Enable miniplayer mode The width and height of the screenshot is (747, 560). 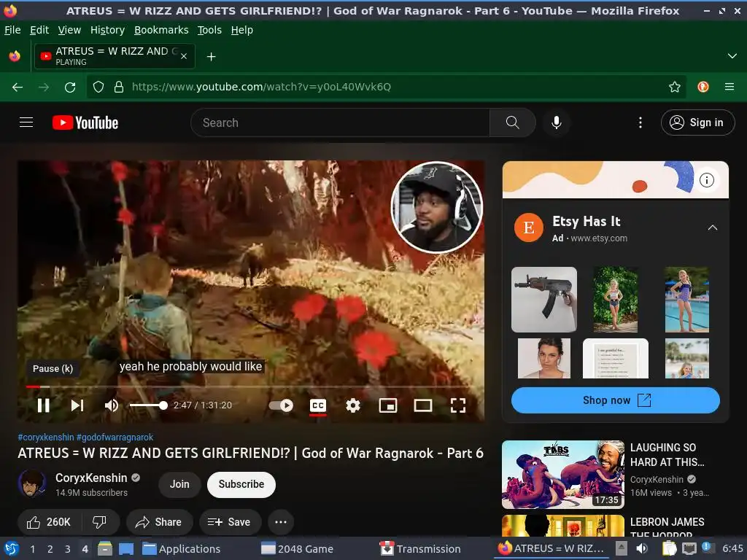point(388,405)
